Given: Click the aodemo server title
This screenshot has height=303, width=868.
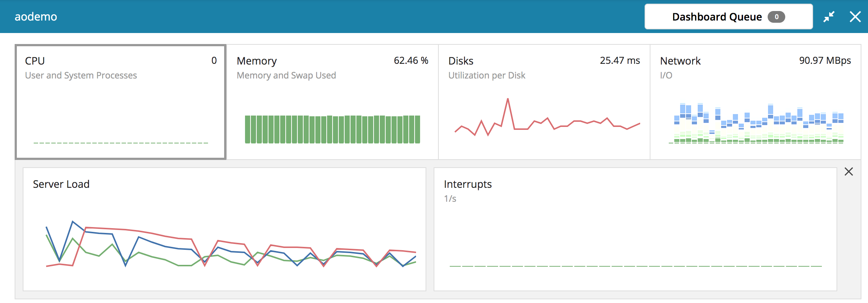Looking at the screenshot, I should 36,17.
